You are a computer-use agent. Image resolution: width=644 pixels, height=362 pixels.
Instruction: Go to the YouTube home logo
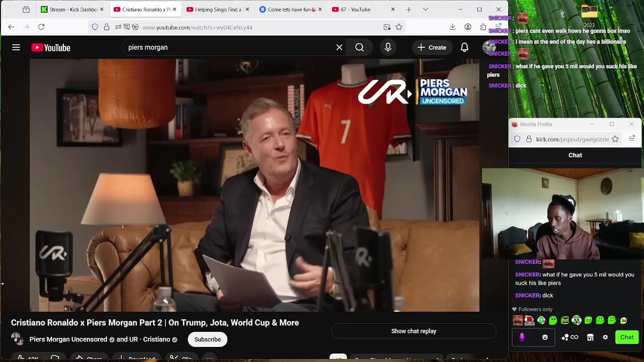(51, 48)
